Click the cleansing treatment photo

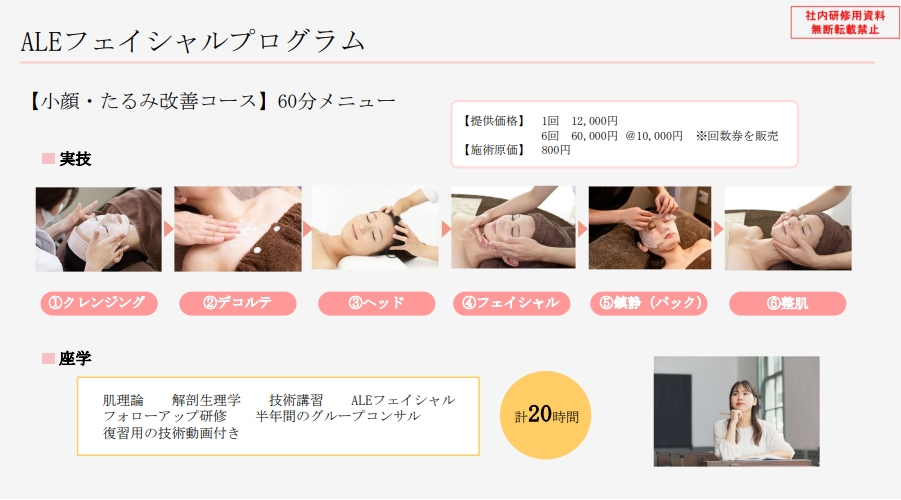pyautogui.click(x=99, y=229)
